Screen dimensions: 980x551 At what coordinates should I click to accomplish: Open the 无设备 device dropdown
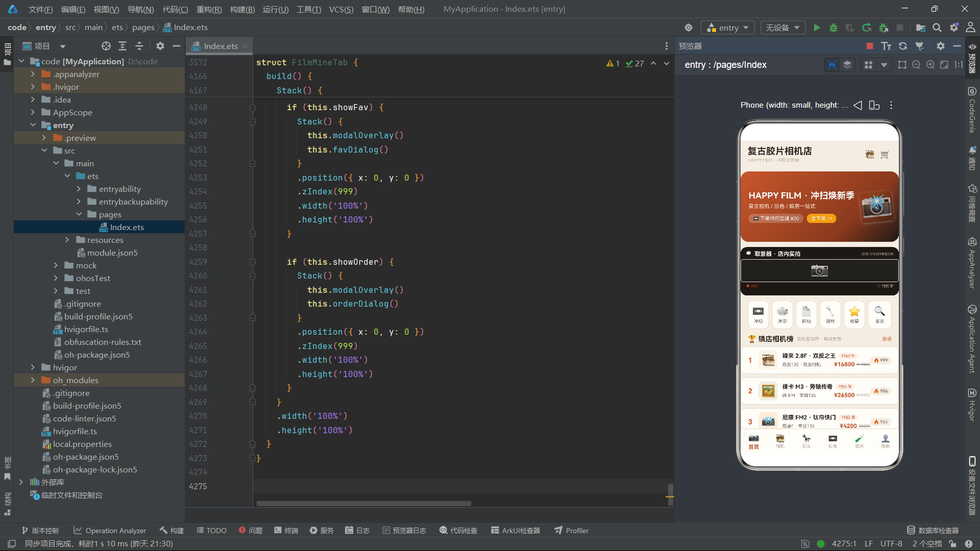[x=782, y=28]
